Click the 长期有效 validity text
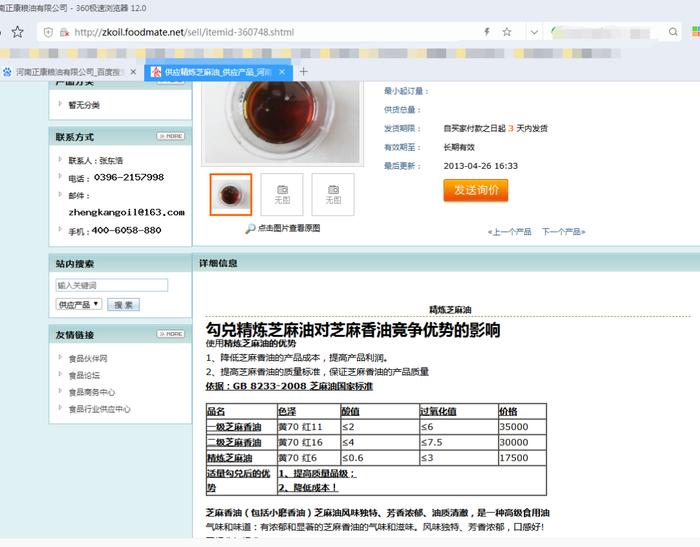Screen dimensions: 700x547 point(459,147)
